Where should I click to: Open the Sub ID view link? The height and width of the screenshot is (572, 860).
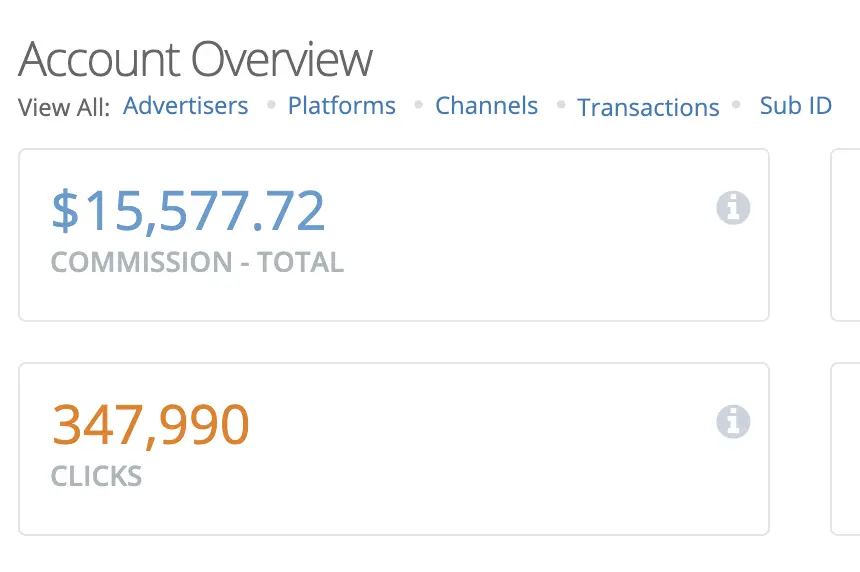click(x=796, y=105)
